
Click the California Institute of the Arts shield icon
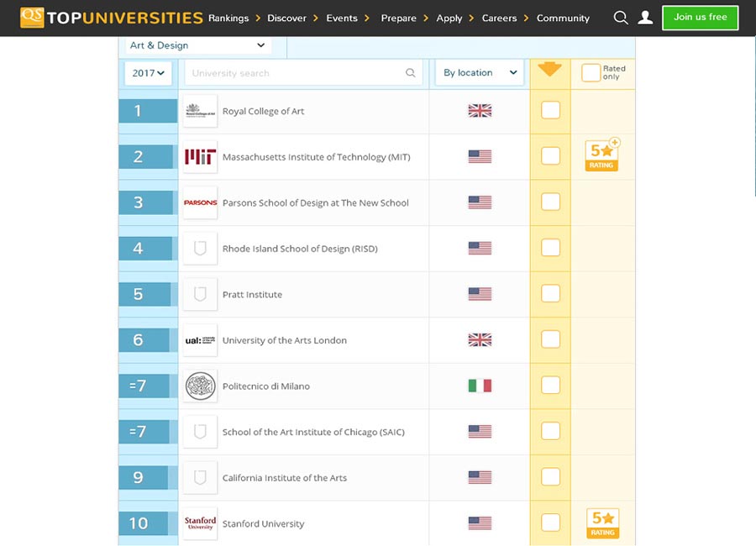pos(200,477)
